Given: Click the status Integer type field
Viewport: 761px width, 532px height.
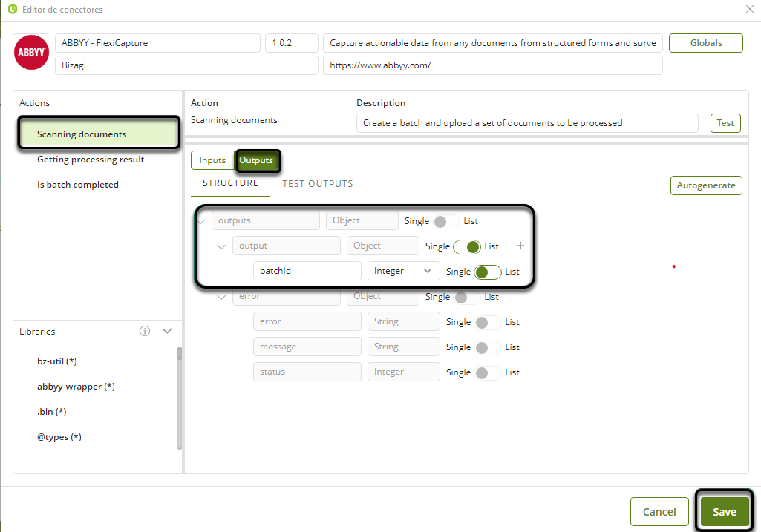Looking at the screenshot, I should [x=404, y=372].
